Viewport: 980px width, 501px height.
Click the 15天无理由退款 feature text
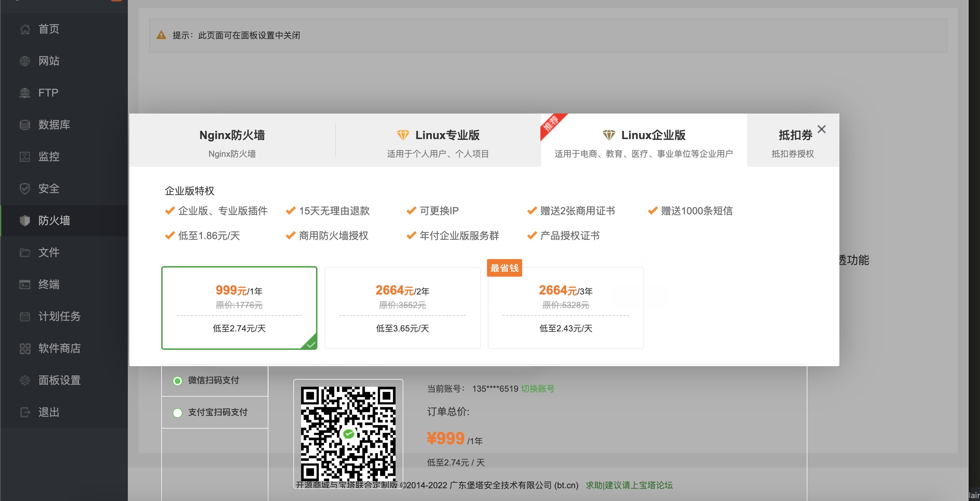tap(334, 211)
